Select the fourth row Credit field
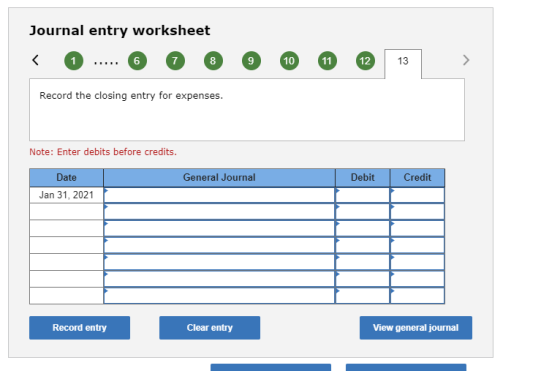This screenshot has width=560, height=371. (418, 245)
